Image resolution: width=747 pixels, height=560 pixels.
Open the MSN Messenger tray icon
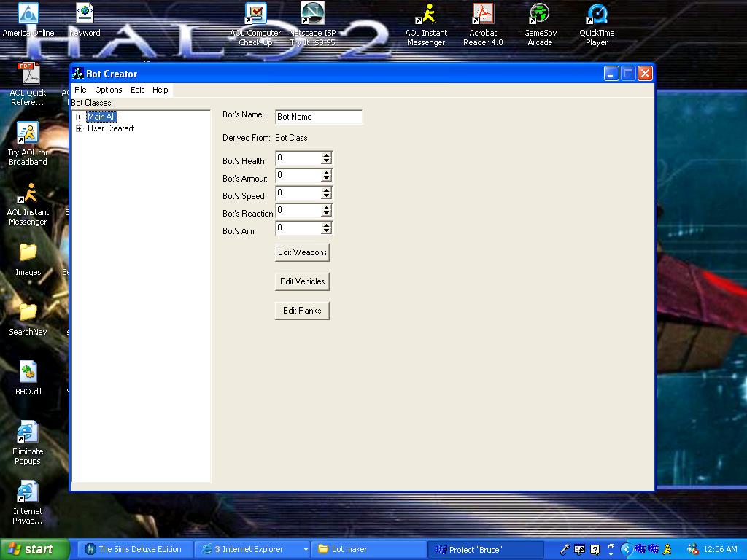click(x=692, y=550)
